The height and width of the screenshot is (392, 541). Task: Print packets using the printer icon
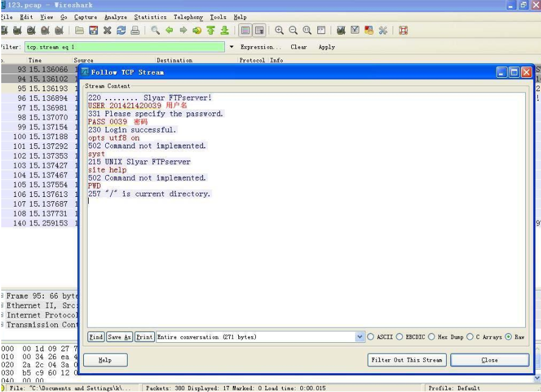135,30
